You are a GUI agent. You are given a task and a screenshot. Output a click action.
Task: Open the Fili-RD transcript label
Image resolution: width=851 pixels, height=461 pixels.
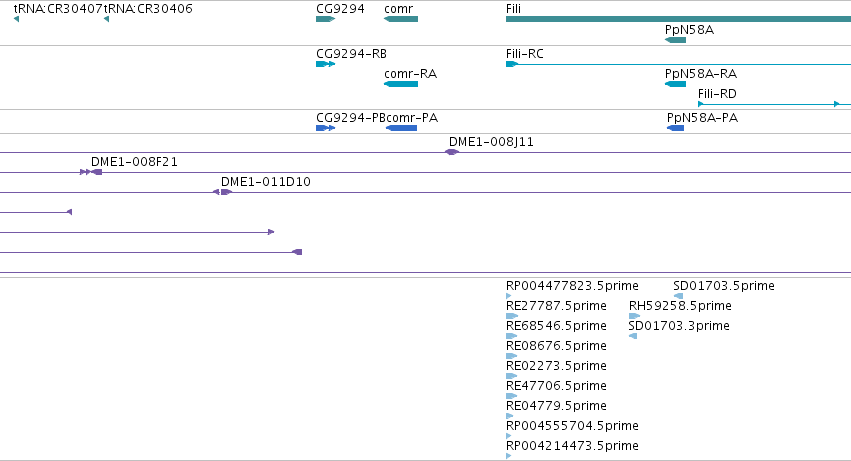pos(717,94)
